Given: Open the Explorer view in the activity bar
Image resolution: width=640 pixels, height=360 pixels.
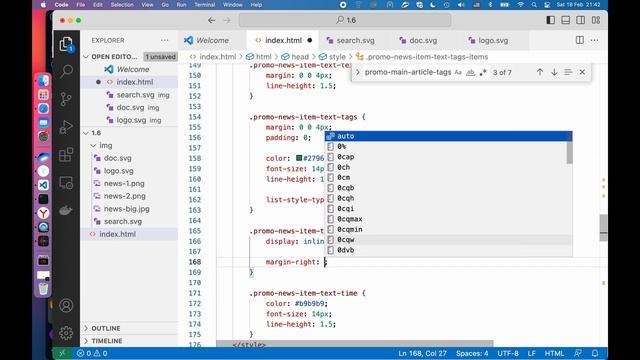Looking at the screenshot, I should [66, 44].
